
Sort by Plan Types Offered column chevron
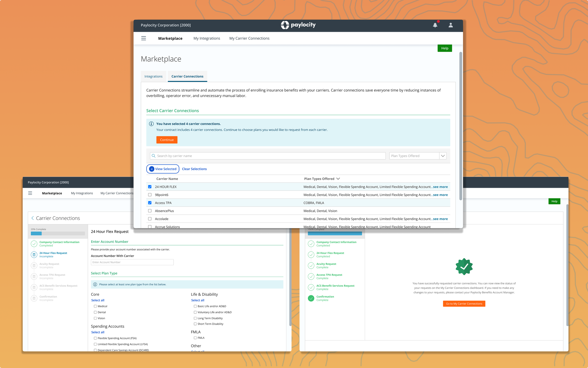(338, 179)
